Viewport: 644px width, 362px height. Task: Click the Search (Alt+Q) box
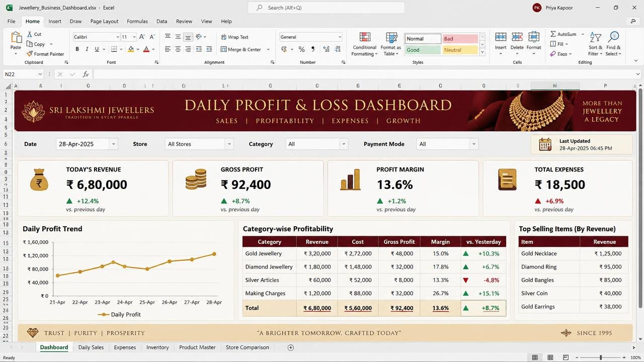326,8
